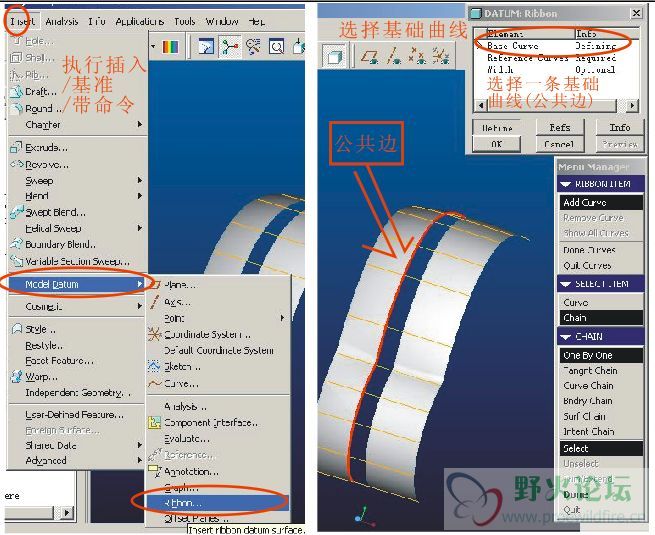
Task: Open the Window menu
Action: 222,21
